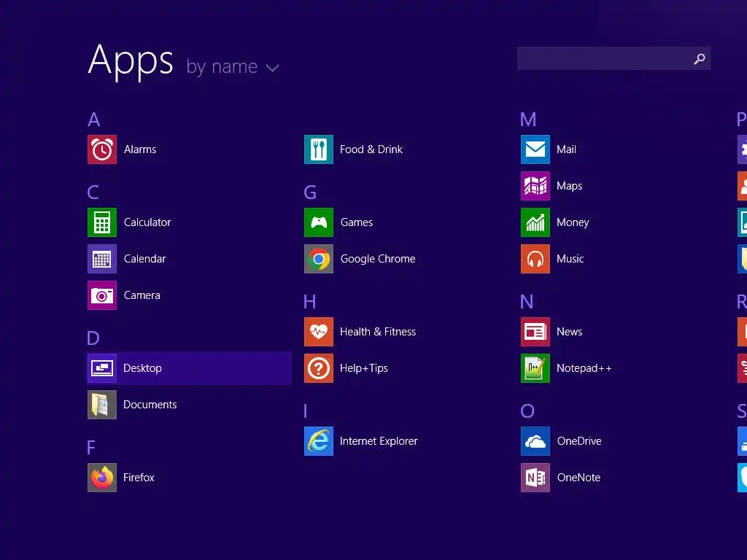Launch the Notepad++ icon
The height and width of the screenshot is (560, 747).
point(535,368)
